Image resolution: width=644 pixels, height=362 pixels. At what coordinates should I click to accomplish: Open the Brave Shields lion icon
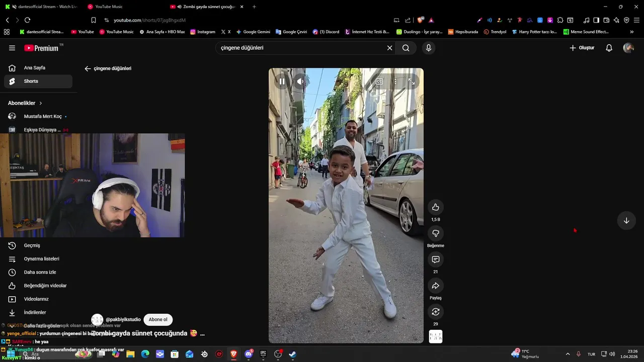420,20
